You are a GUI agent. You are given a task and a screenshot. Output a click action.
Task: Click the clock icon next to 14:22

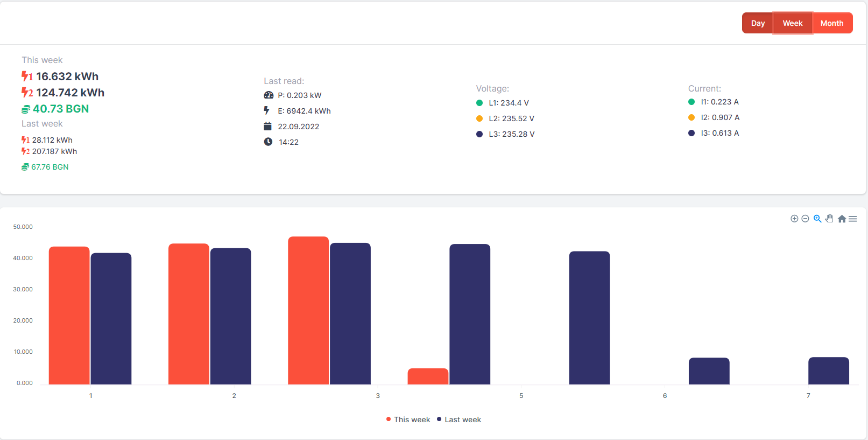pos(268,142)
